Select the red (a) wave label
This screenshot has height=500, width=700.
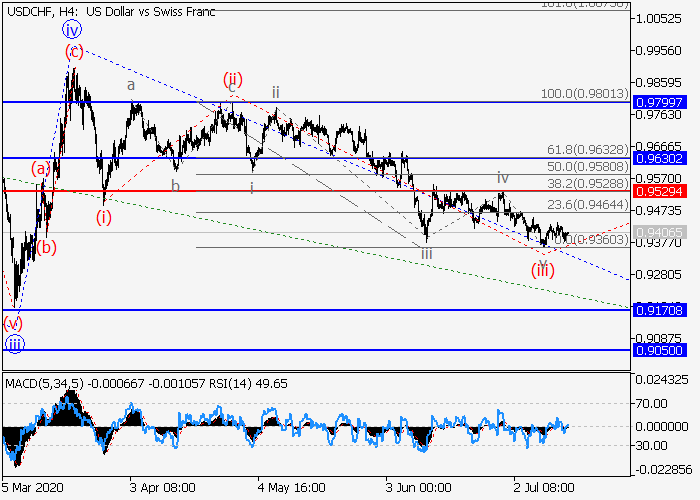[x=40, y=168]
